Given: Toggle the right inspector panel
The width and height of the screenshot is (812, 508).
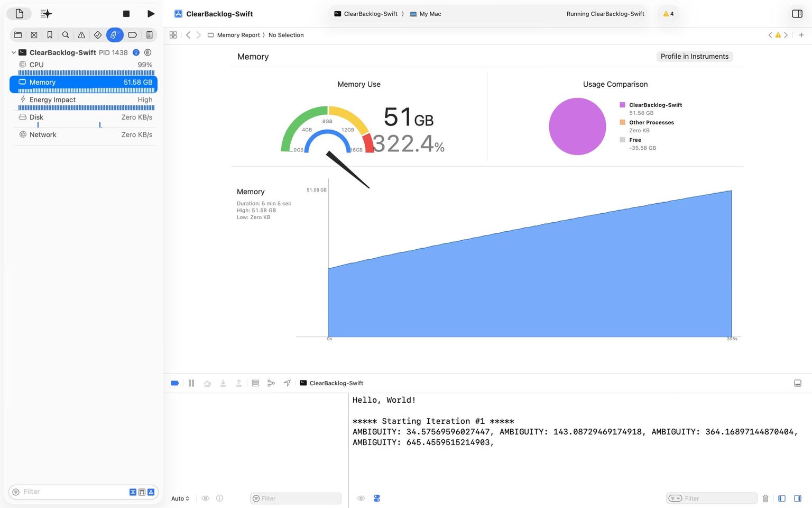Looking at the screenshot, I should 797,14.
